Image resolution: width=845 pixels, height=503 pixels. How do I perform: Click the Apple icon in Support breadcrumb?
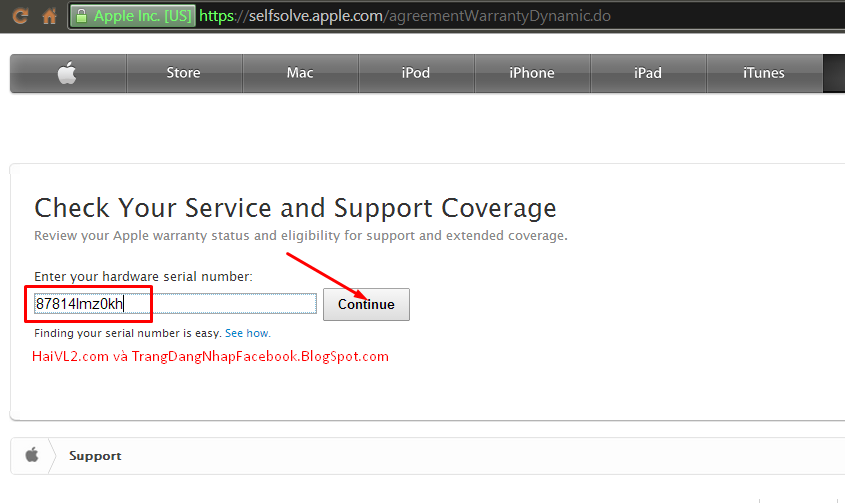coord(32,455)
